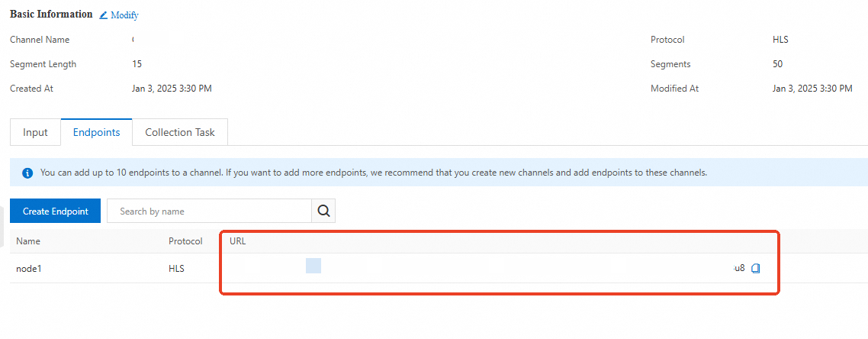Click the magnifier search icon
The image size is (868, 339).
click(324, 211)
